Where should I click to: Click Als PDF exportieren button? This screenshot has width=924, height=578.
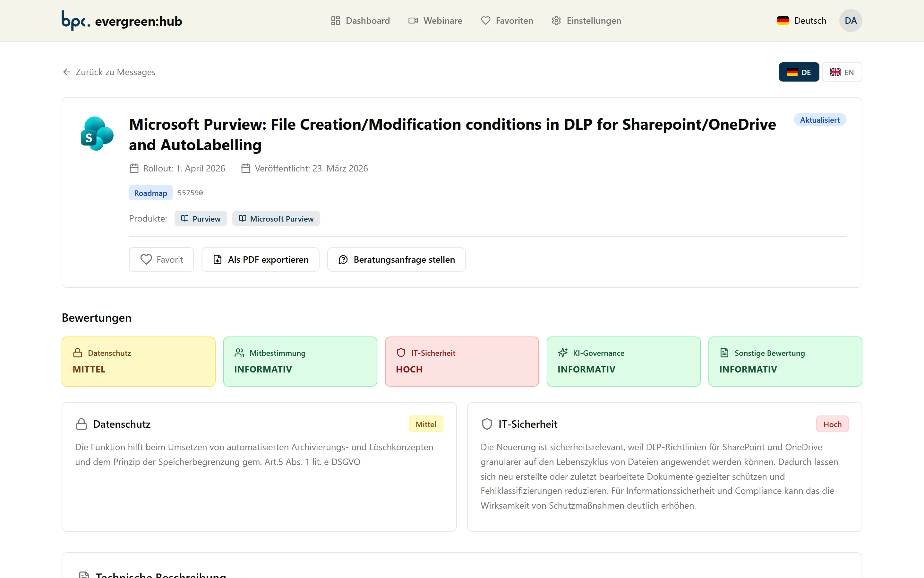click(260, 259)
